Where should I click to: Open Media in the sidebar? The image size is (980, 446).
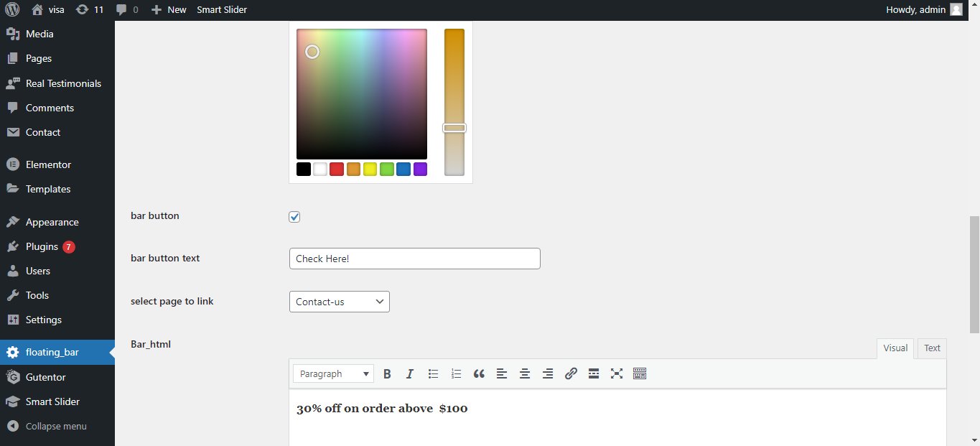point(57,34)
